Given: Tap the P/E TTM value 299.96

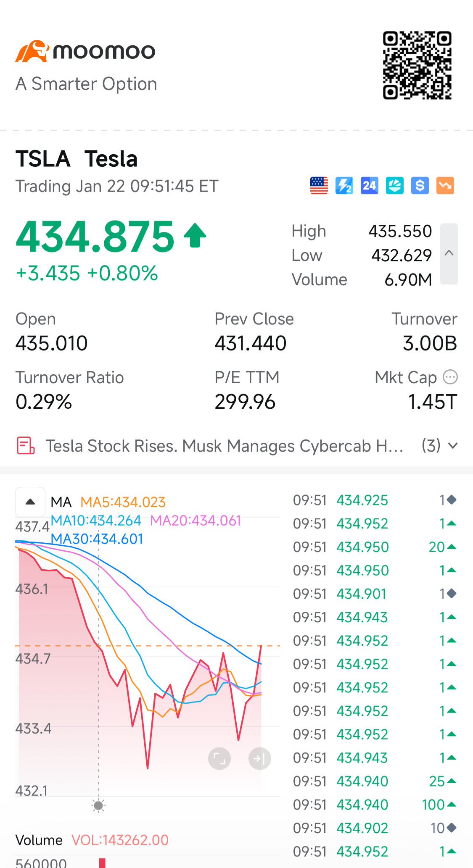Looking at the screenshot, I should [x=245, y=402].
